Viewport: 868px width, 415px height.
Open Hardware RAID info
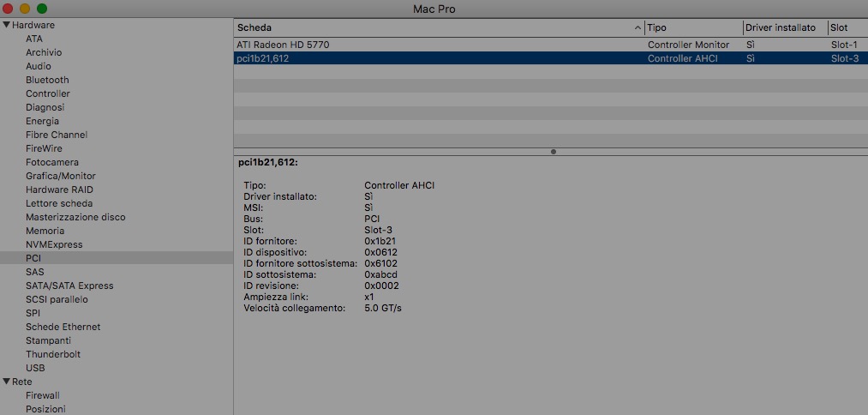point(59,189)
